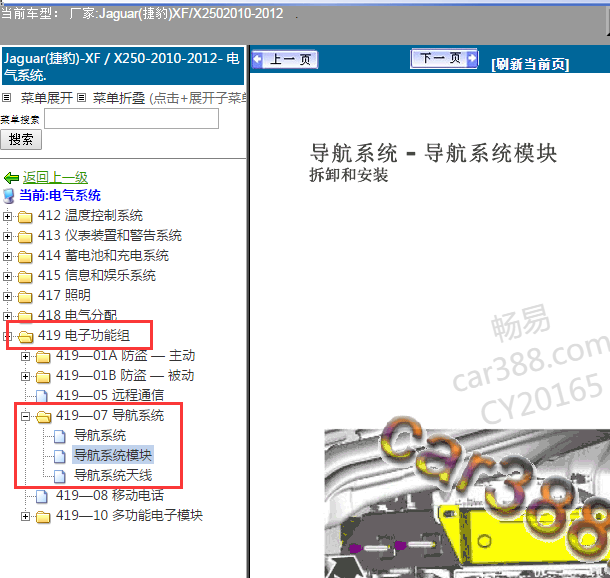Image resolution: width=610 pixels, height=578 pixels.
Task: Click the 返回上一级 link
Action: click(x=55, y=177)
